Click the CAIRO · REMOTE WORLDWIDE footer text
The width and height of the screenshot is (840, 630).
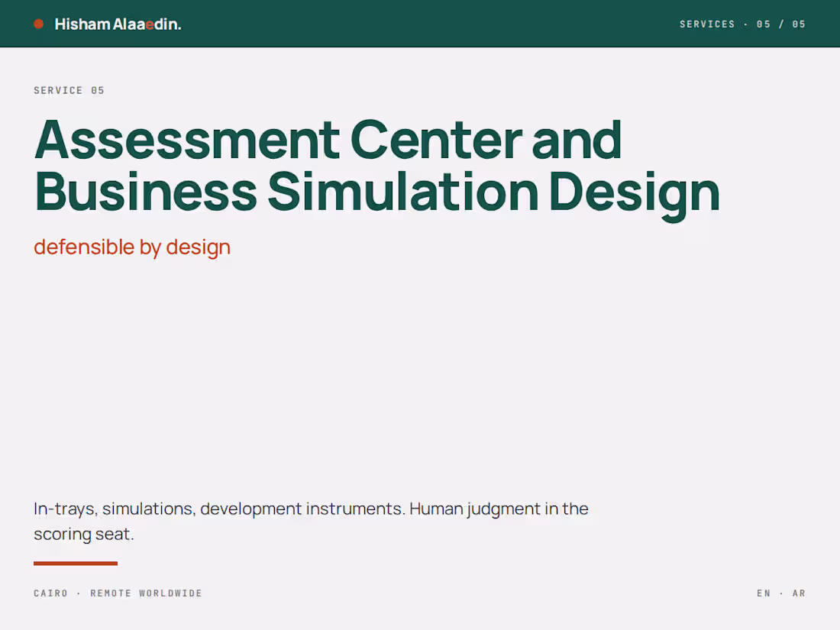pos(118,593)
